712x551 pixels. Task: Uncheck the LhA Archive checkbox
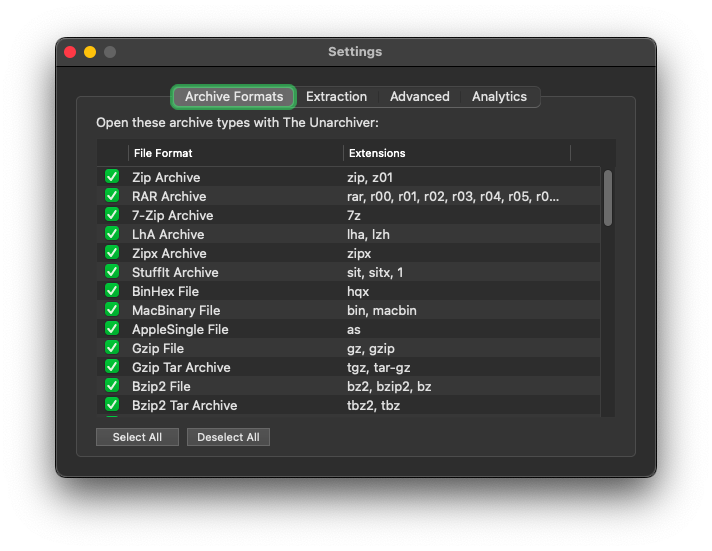click(112, 234)
